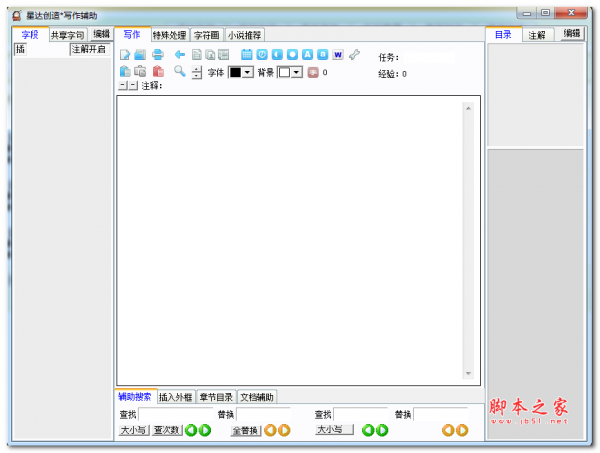
Task: Click the magnifying glass search icon
Action: point(180,71)
